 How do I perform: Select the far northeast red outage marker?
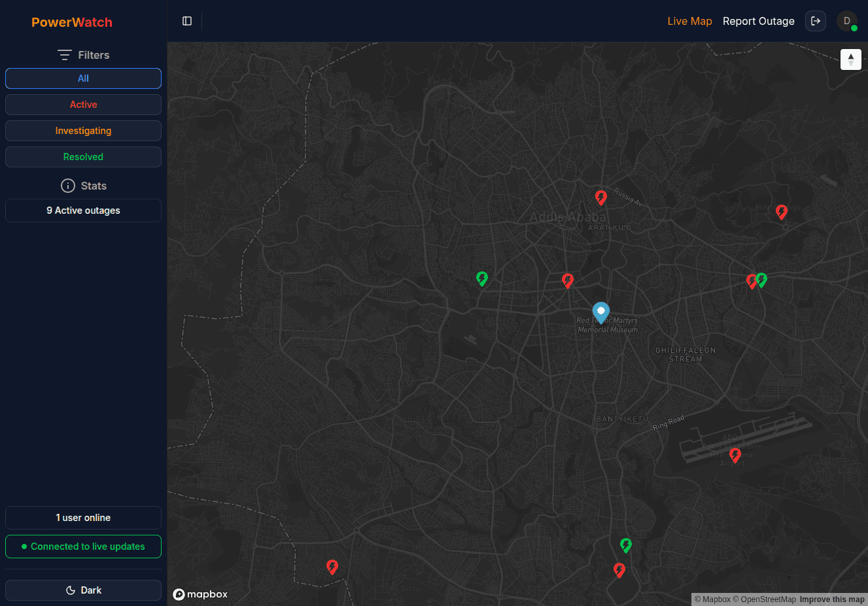click(x=782, y=212)
